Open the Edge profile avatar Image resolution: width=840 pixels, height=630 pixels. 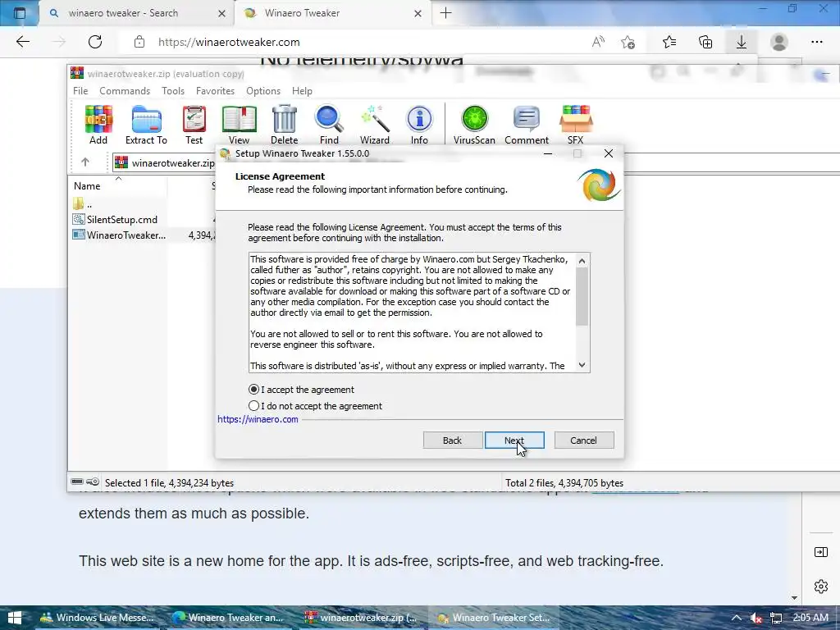coord(779,42)
